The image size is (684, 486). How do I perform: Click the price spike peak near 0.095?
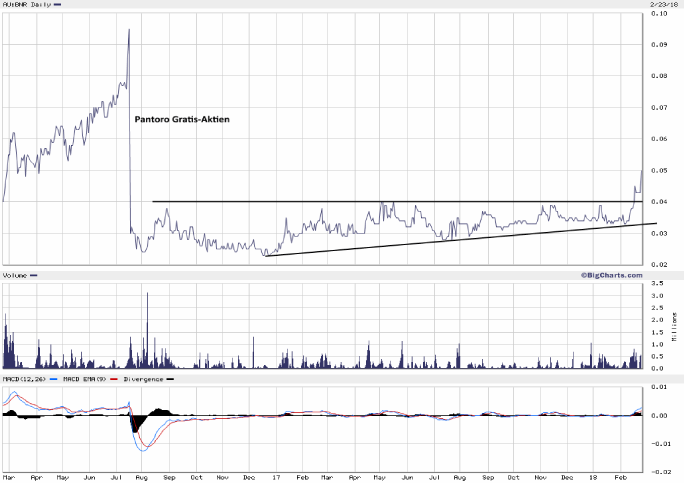(x=129, y=30)
